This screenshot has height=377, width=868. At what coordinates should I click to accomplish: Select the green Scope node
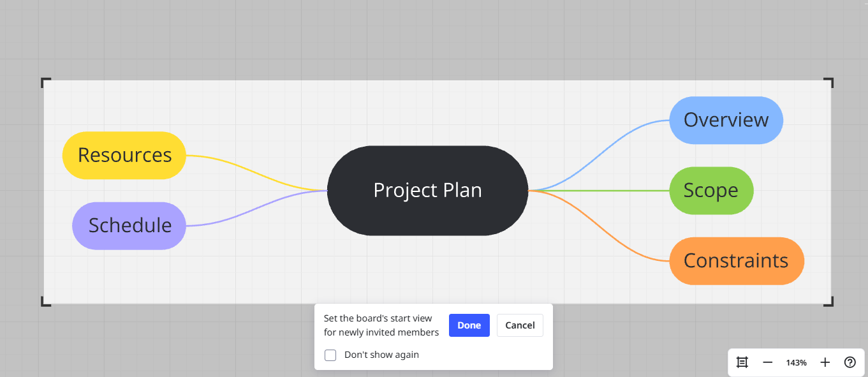tap(711, 191)
